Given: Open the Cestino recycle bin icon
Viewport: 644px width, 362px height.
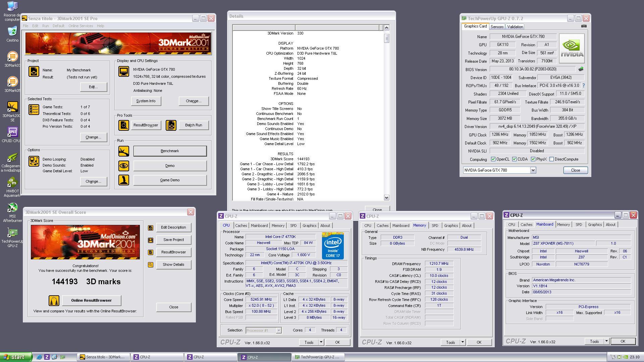Looking at the screenshot, I should point(12,34).
